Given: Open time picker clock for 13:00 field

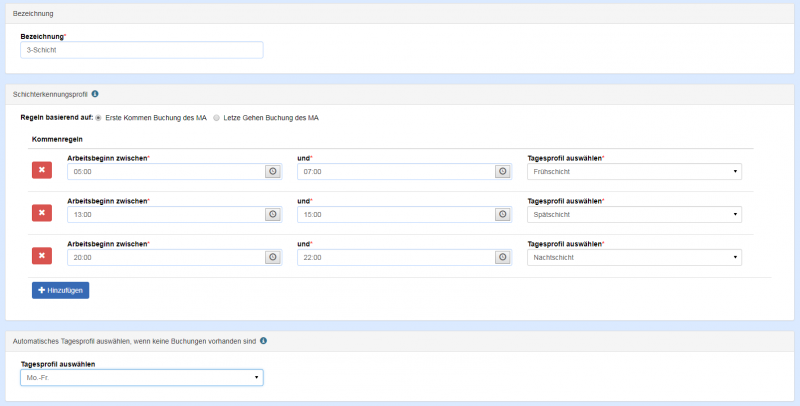Looking at the screenshot, I should (273, 215).
